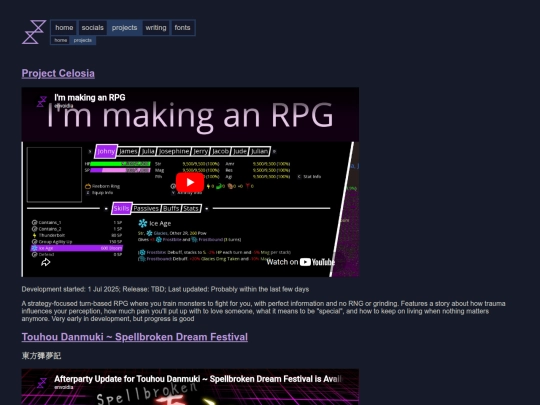
Task: Open the socials nav tab
Action: 92,28
